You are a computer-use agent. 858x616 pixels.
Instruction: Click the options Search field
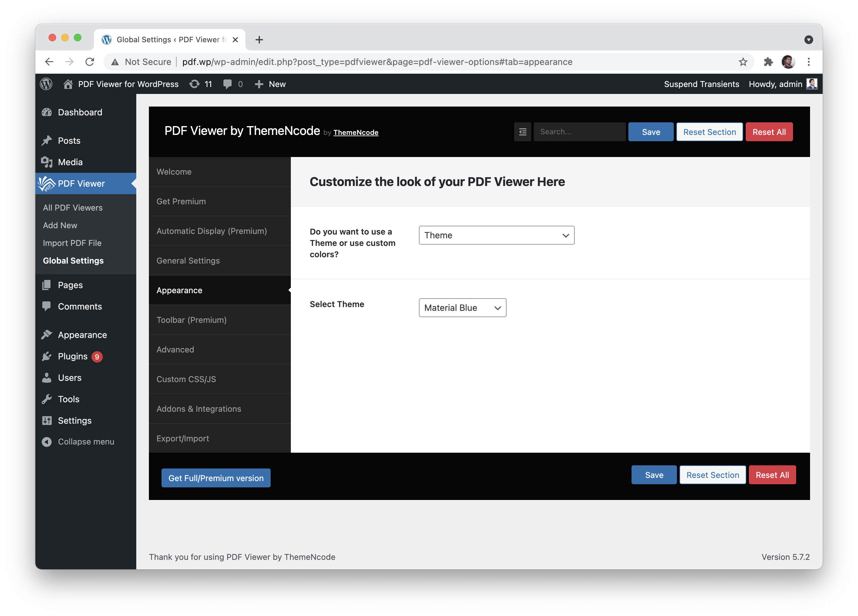(579, 132)
